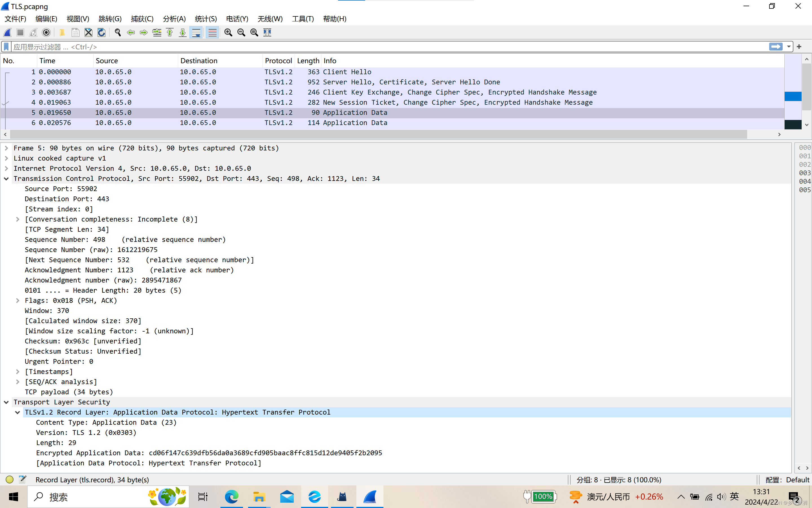Screen dimensions: 812x508
Task: Click in the display filter input field
Action: tap(389, 47)
